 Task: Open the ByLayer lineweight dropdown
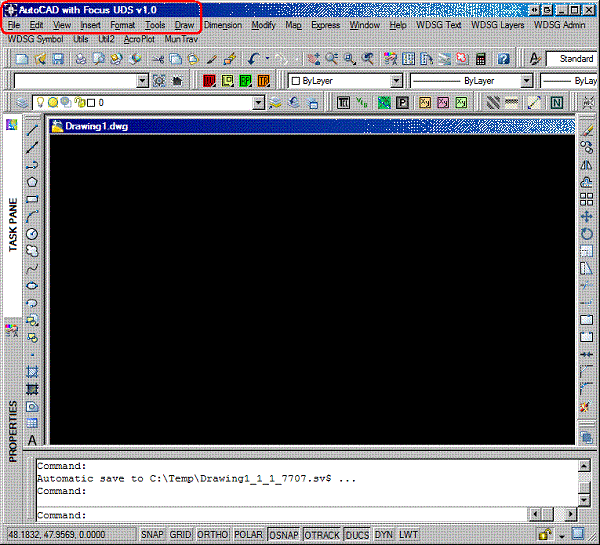point(569,81)
